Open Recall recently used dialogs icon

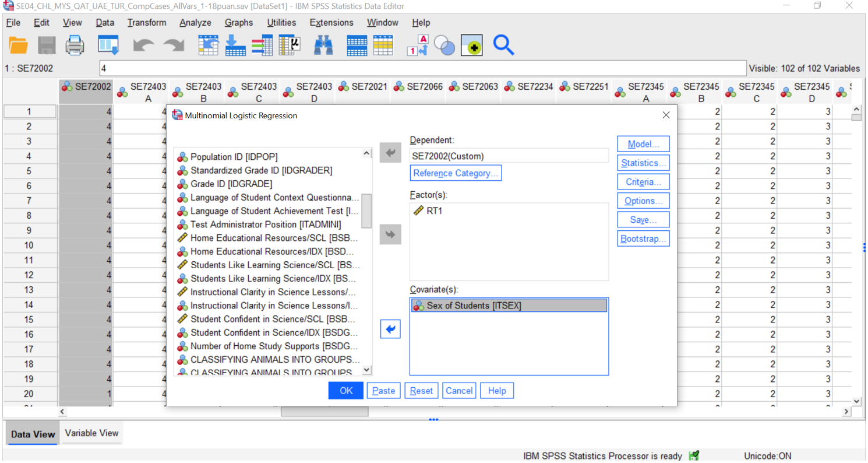[x=108, y=45]
